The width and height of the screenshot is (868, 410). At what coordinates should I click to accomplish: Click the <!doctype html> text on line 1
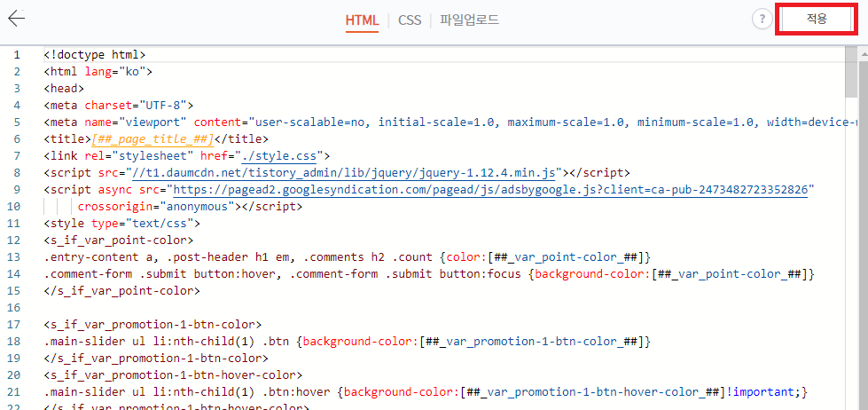pyautogui.click(x=95, y=54)
